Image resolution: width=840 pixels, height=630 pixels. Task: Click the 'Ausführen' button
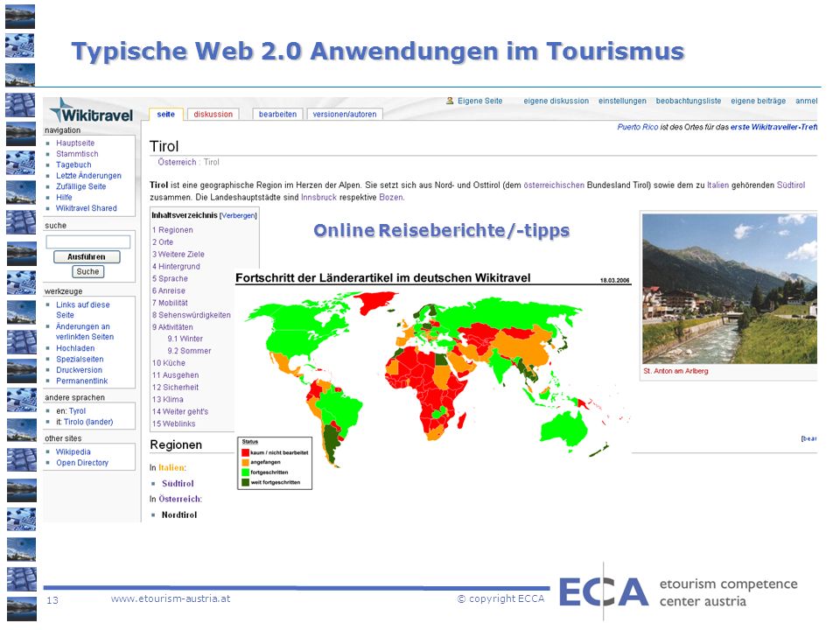[x=87, y=257]
